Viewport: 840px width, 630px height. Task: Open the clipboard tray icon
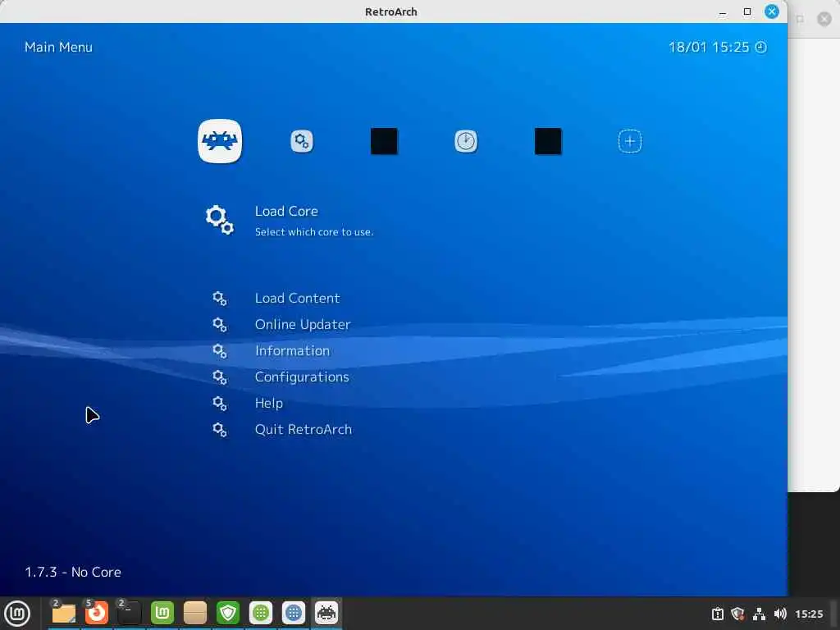pos(717,614)
